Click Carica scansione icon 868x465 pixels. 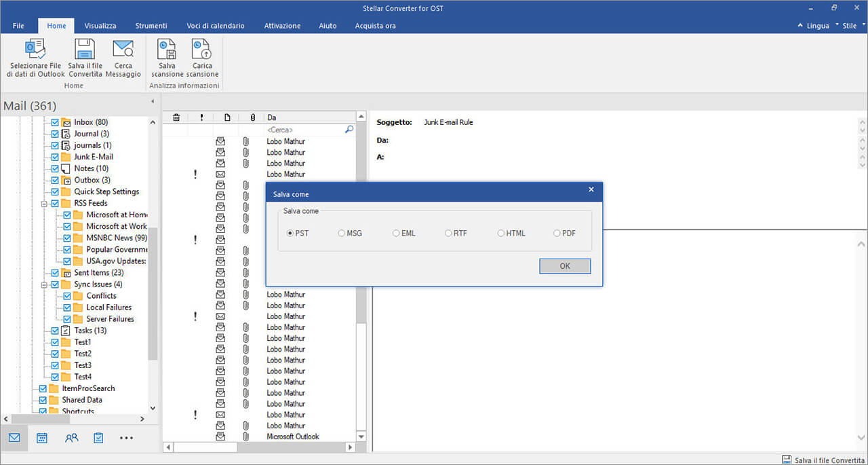coord(202,50)
